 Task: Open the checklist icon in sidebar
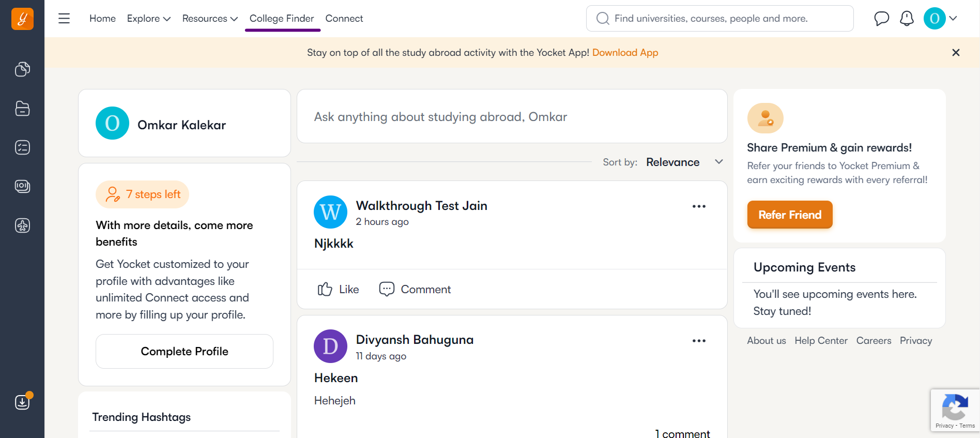click(22, 147)
